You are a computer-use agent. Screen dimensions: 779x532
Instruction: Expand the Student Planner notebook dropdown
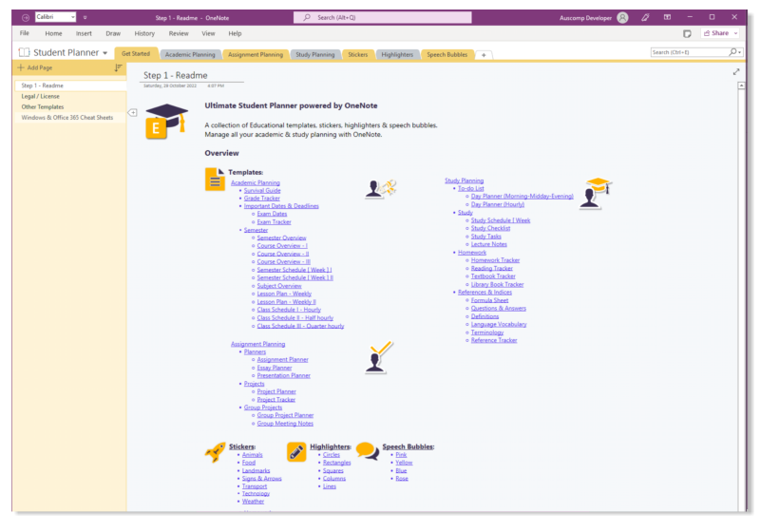tap(104, 52)
